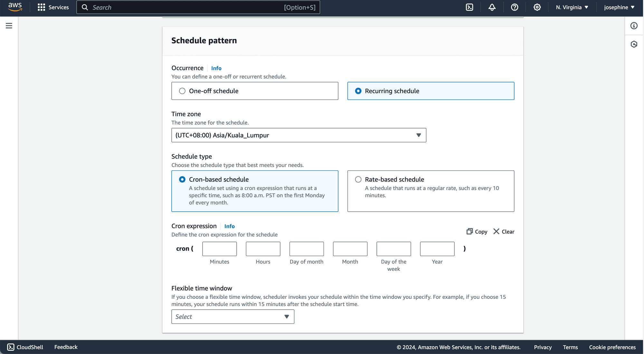Screen dimensions: 644x354
Task: Open the Privacy link
Action: [543, 347]
